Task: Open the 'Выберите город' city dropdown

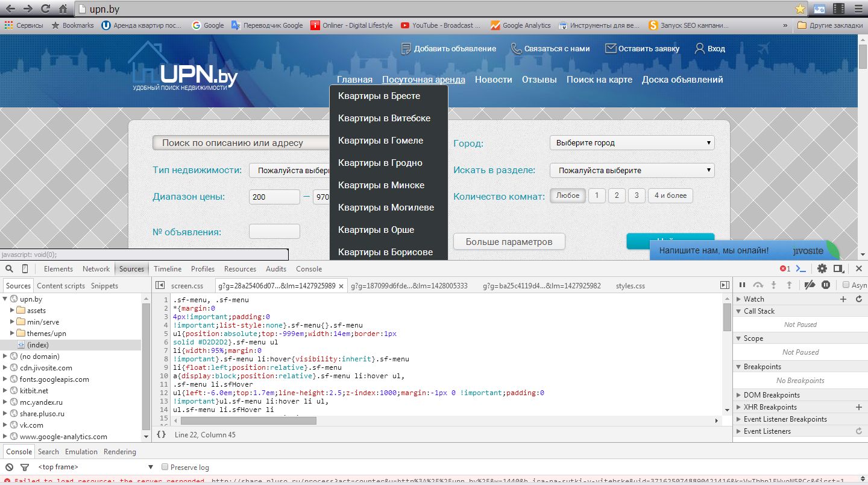Action: 632,143
